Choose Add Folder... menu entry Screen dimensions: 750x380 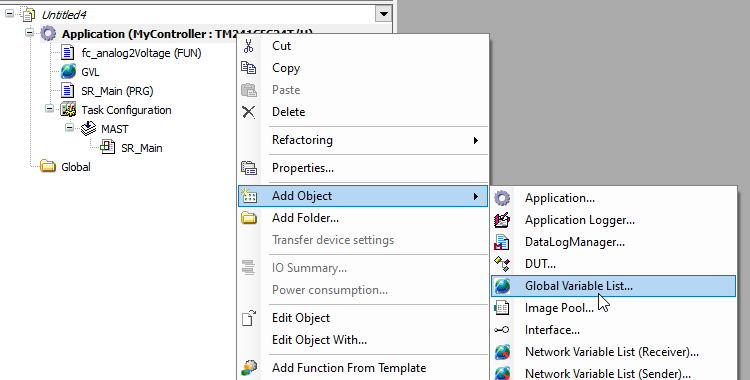pyautogui.click(x=363, y=218)
